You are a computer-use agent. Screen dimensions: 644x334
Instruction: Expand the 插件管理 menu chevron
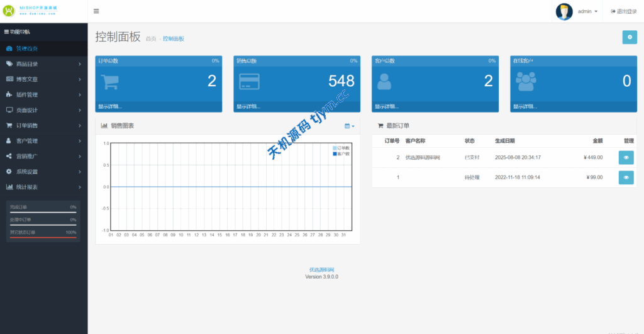coord(80,95)
